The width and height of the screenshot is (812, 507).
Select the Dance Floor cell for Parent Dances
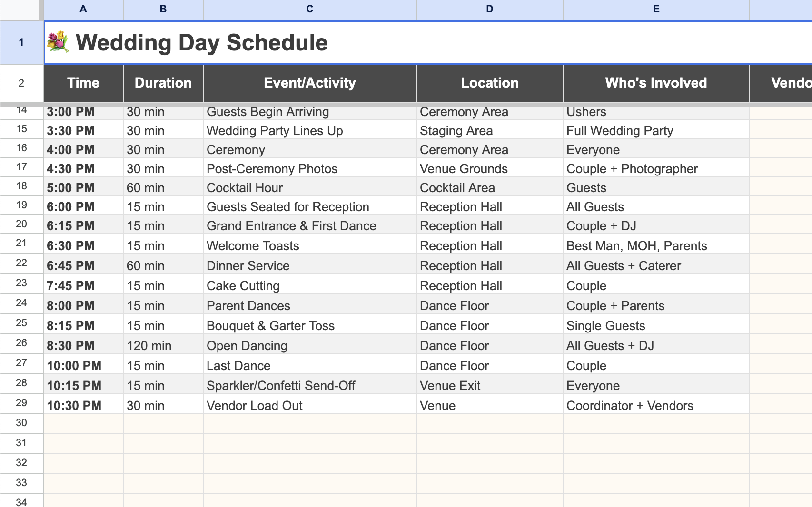tap(489, 305)
